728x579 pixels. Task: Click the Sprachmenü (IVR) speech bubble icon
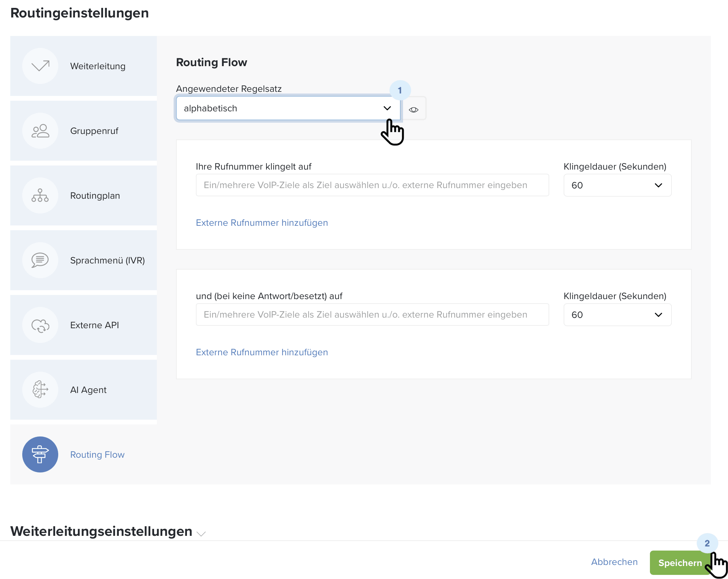(40, 260)
